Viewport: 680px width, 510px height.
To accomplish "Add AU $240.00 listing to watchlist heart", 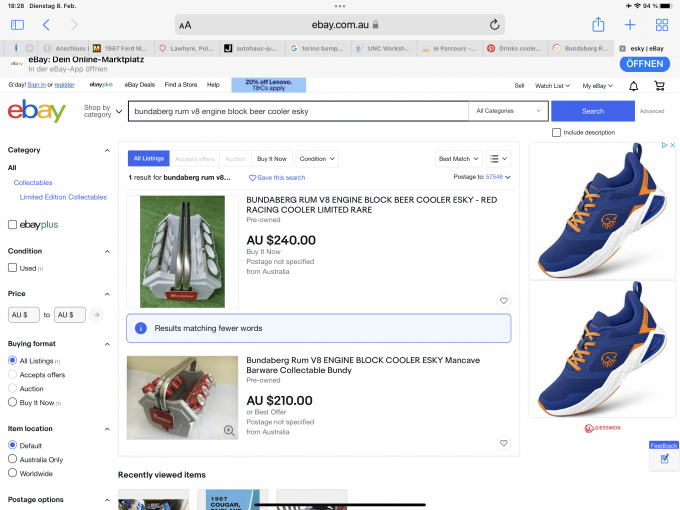I will coord(503,301).
